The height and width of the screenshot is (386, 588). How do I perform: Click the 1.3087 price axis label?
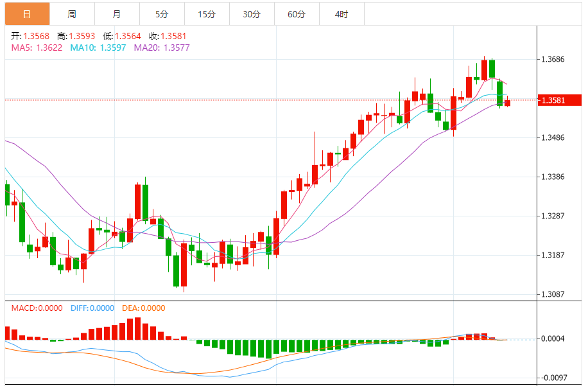coord(553,294)
